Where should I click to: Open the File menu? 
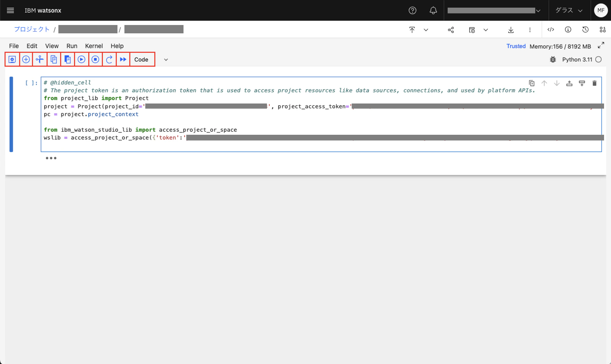point(14,46)
